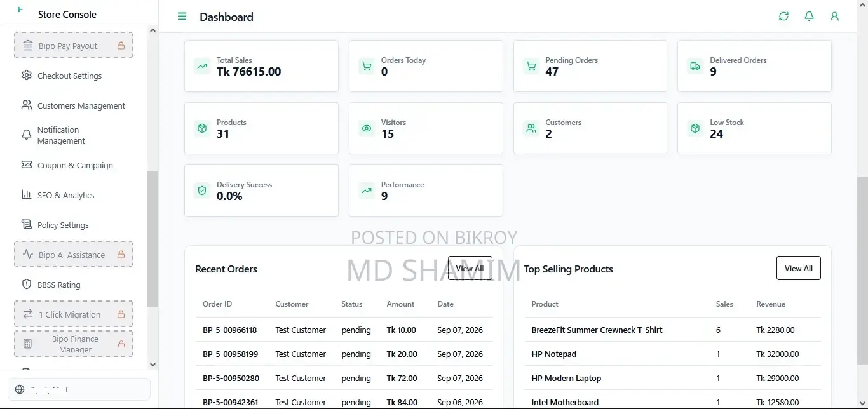The image size is (868, 409).
Task: Click the Bipo Finance Manager calculator icon
Action: click(x=28, y=344)
